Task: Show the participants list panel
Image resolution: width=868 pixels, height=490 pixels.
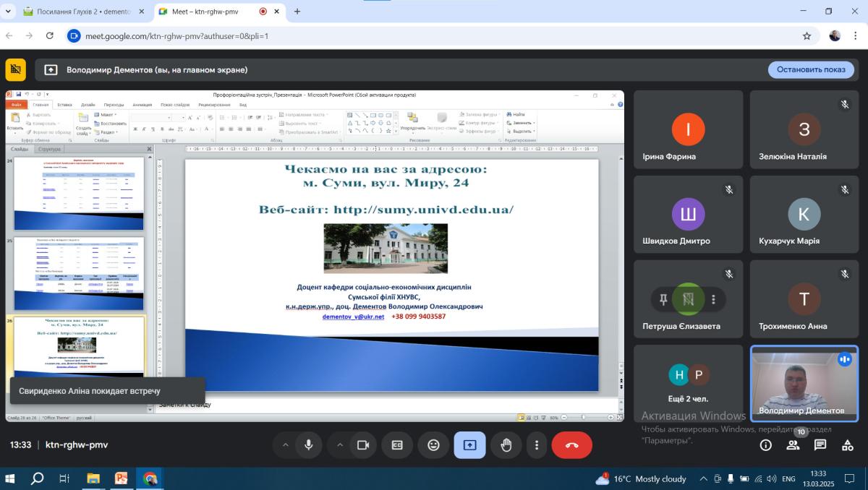Action: coord(793,445)
